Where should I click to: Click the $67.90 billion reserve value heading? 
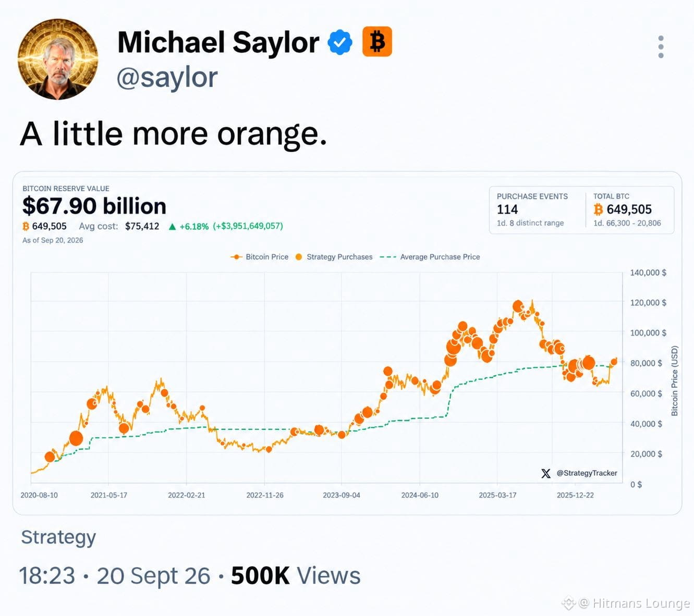tap(94, 206)
